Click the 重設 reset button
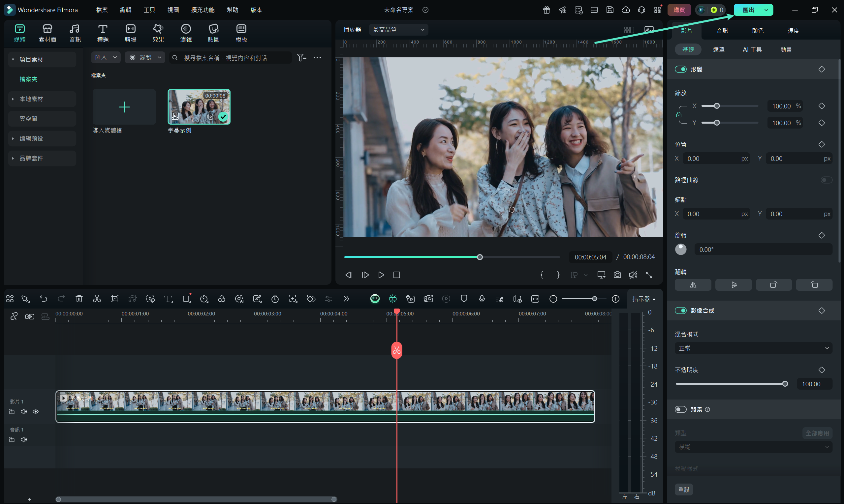The image size is (844, 504). point(684,489)
